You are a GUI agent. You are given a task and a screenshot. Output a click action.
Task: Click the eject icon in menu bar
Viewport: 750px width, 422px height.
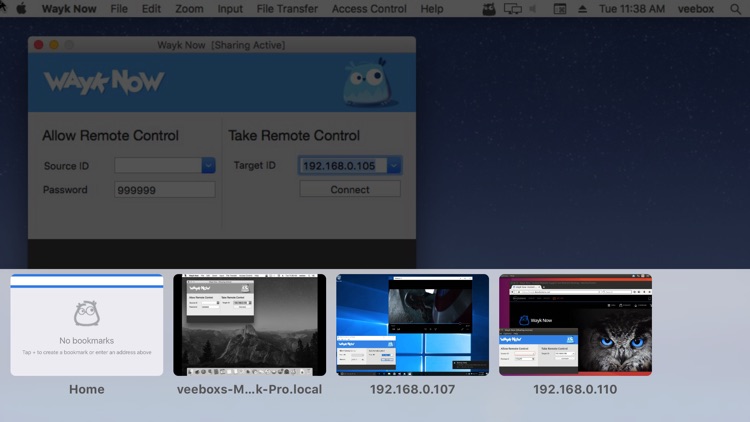(582, 9)
